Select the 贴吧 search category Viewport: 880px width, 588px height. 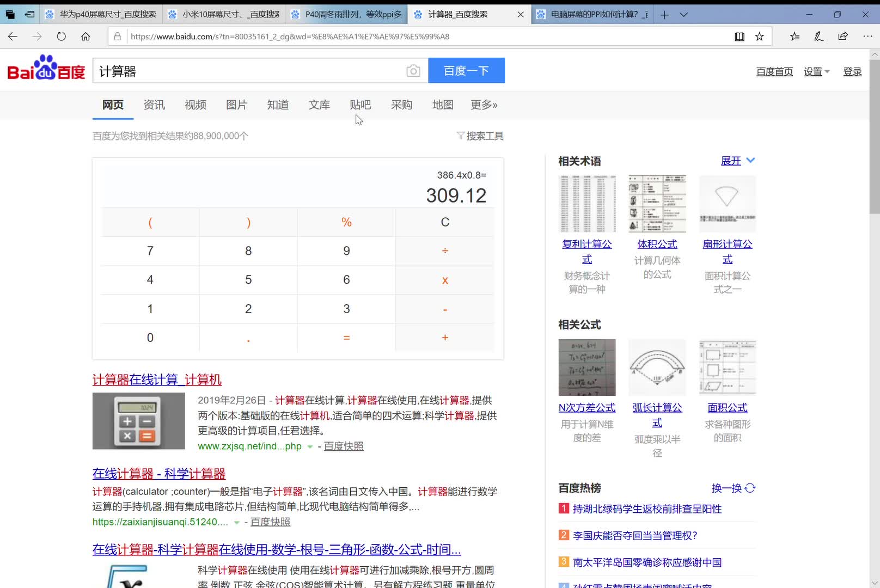360,105
